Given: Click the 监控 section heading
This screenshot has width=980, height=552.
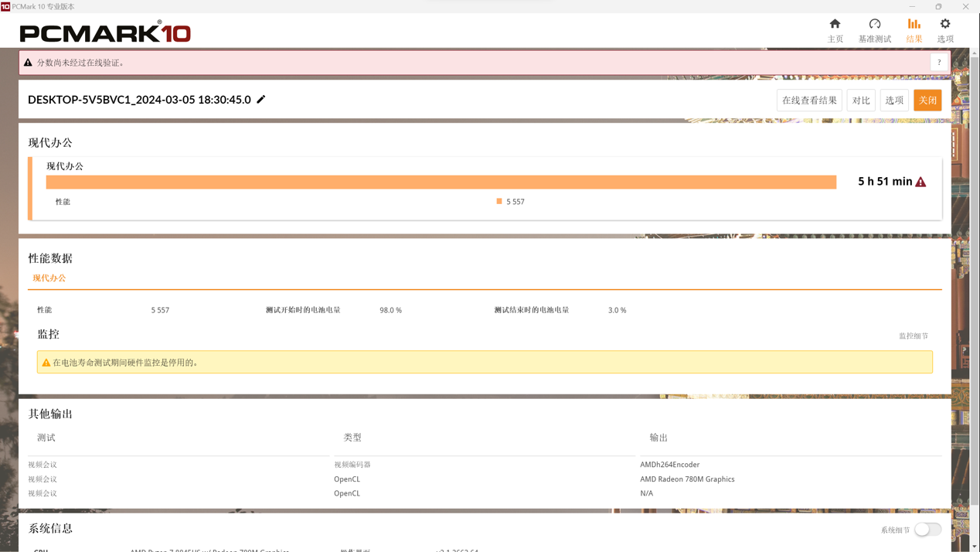Looking at the screenshot, I should (48, 334).
